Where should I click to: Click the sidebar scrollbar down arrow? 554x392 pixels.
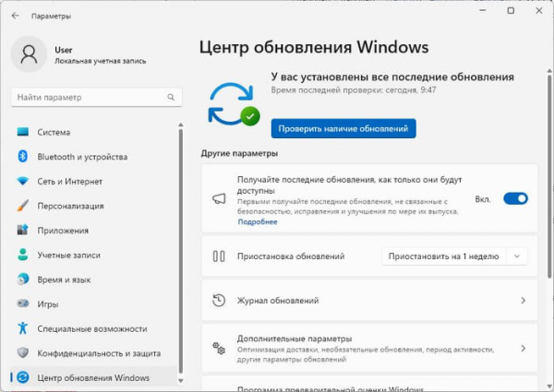click(x=181, y=381)
